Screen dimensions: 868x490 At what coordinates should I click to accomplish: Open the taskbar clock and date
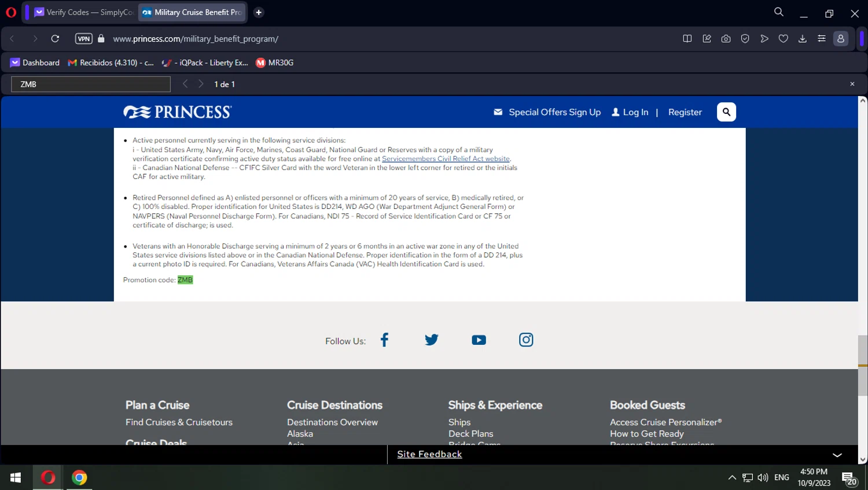click(x=814, y=477)
